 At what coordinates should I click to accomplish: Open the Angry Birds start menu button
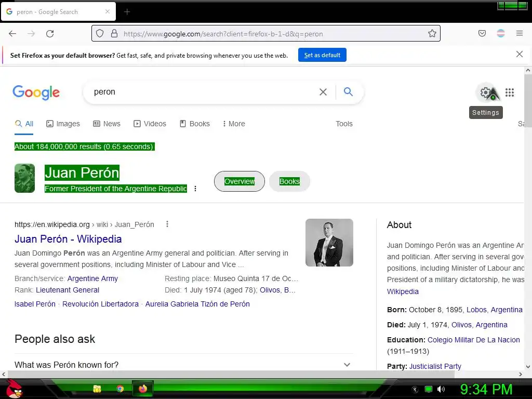pyautogui.click(x=14, y=389)
